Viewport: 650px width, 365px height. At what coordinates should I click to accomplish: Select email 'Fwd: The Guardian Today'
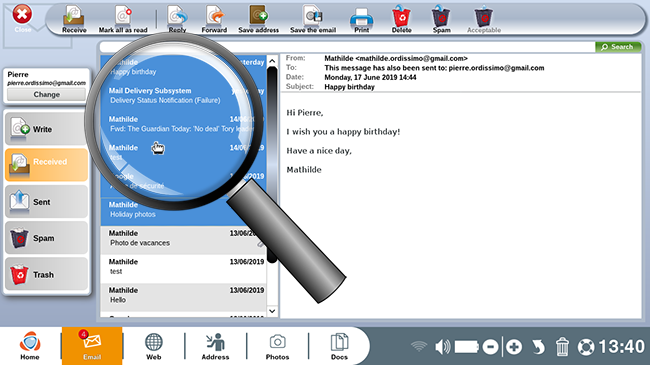[183, 124]
